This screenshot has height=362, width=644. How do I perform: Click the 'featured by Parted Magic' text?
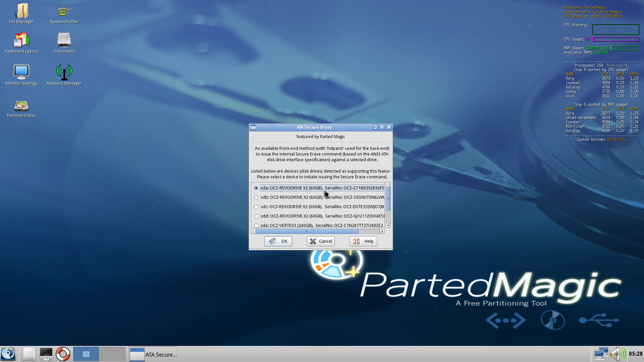[x=321, y=137]
